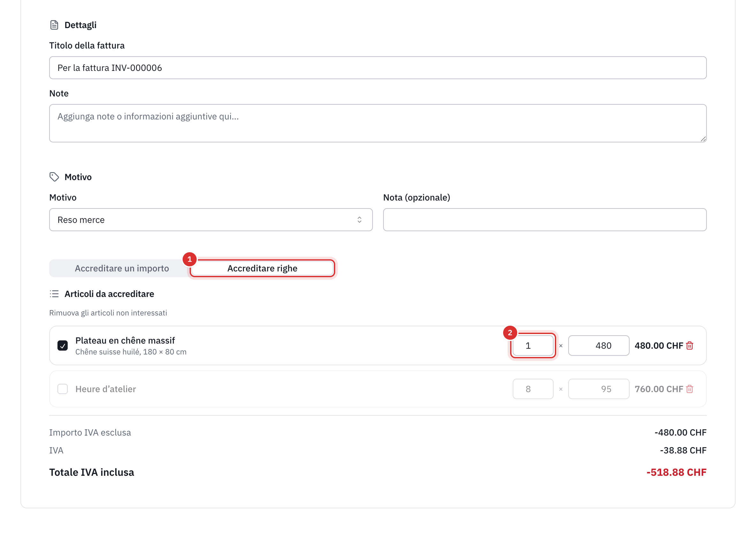Click the Dettagli document icon
756x539 pixels.
click(x=54, y=25)
